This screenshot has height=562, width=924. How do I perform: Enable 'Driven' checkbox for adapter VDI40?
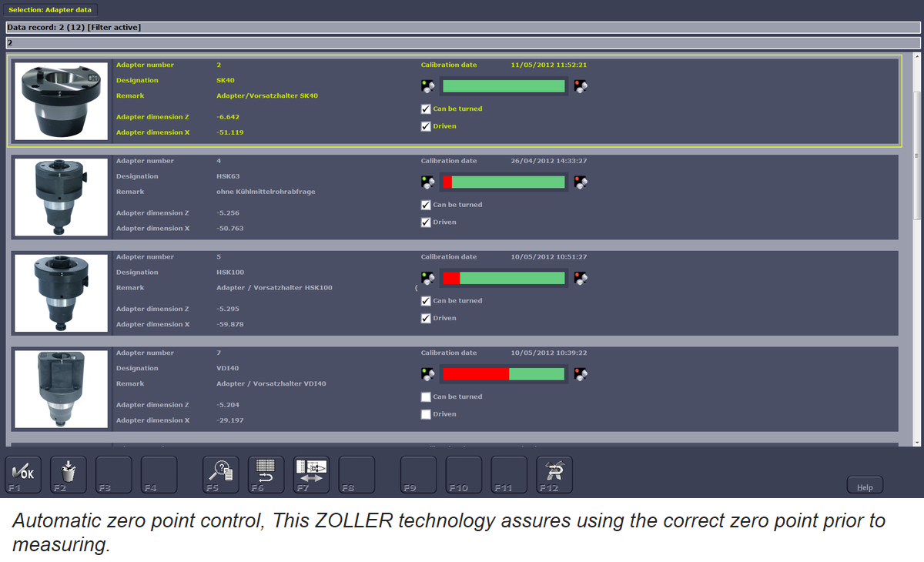426,414
